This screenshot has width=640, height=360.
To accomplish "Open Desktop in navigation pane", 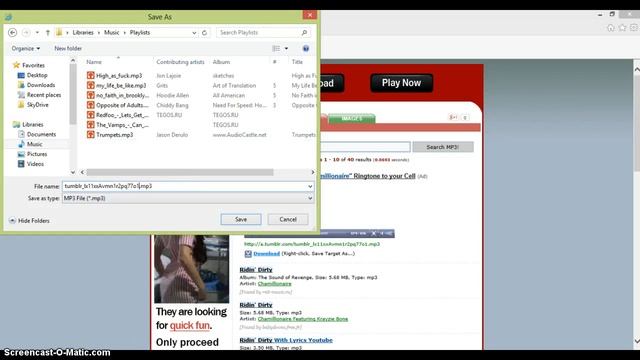I will [37, 75].
